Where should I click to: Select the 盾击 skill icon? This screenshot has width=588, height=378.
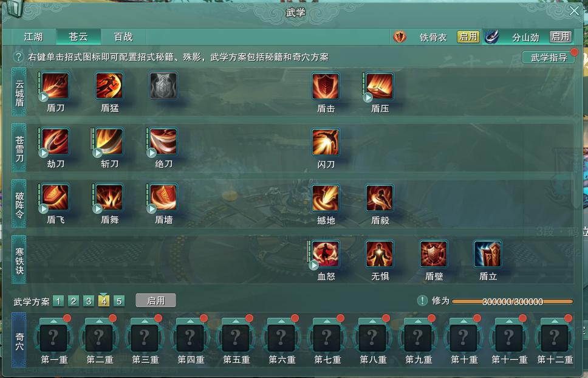pos(326,86)
